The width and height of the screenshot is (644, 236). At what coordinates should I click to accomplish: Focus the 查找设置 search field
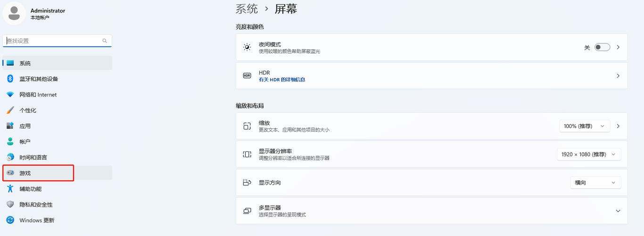pos(58,41)
